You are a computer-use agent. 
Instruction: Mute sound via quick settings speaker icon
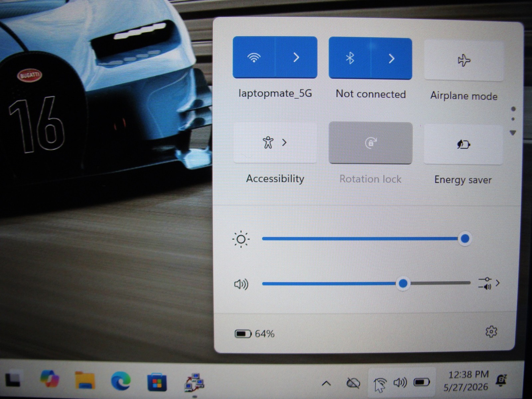point(241,284)
